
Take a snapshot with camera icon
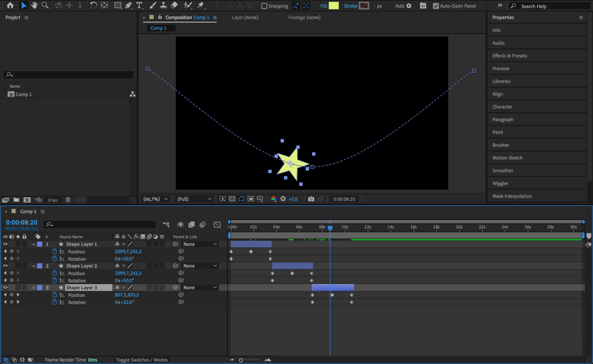click(311, 199)
